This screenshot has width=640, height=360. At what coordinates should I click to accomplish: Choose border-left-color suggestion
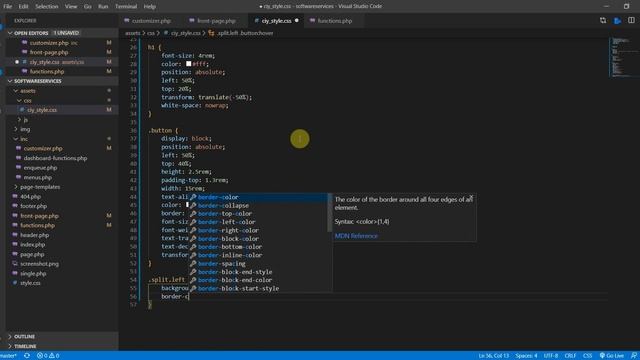(x=258, y=222)
